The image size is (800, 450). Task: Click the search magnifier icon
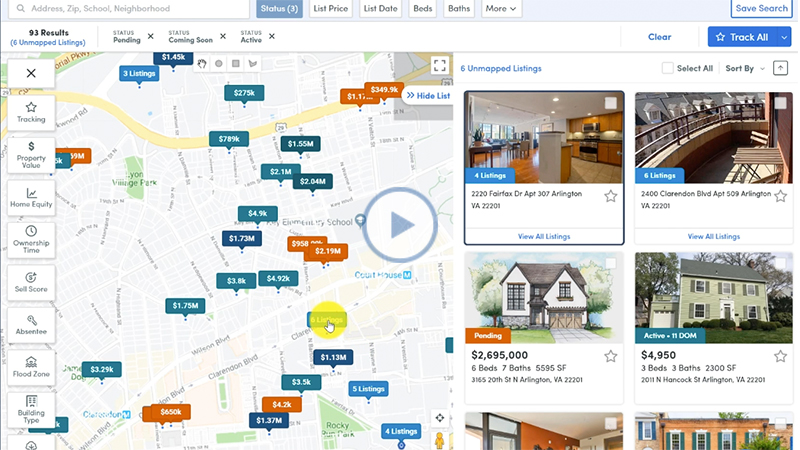[20, 8]
